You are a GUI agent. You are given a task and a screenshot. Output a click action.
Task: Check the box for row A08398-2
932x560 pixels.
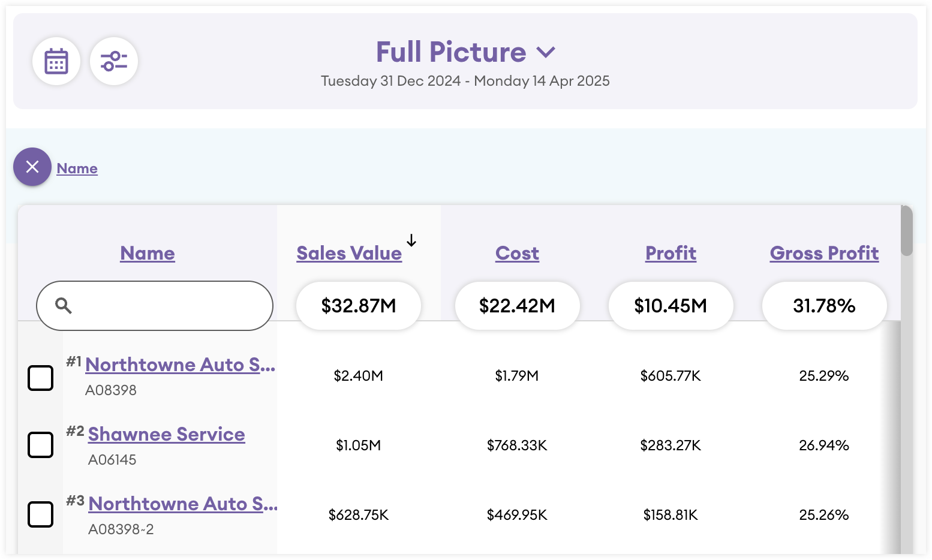41,515
